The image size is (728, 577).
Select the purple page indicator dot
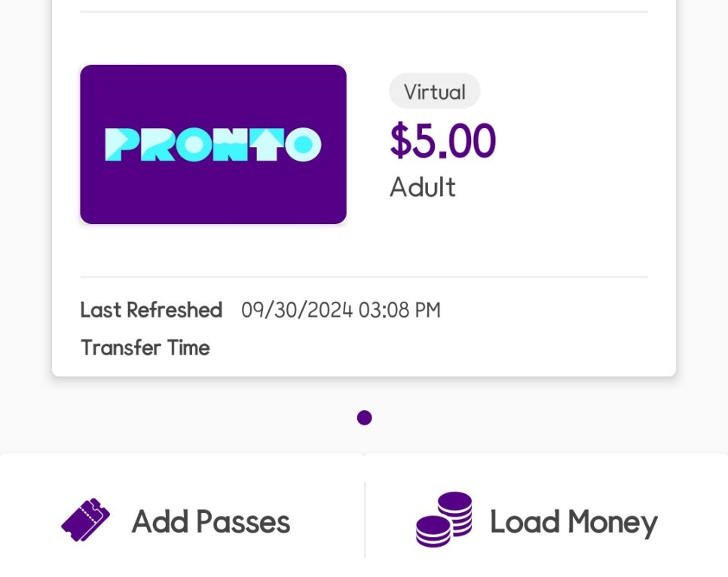pos(365,418)
